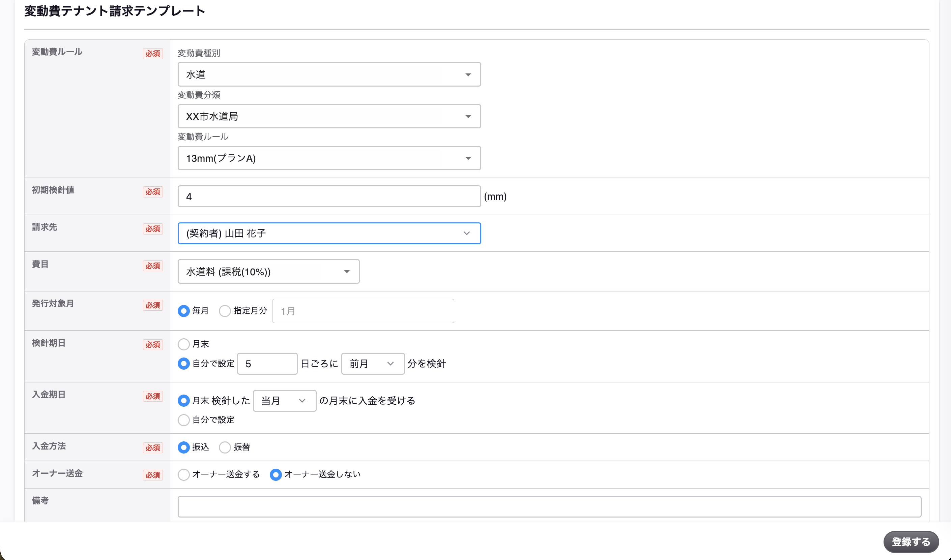Screen dimensions: 951x560
Task: Click the オーナー送金 row label
Action: [x=57, y=473]
